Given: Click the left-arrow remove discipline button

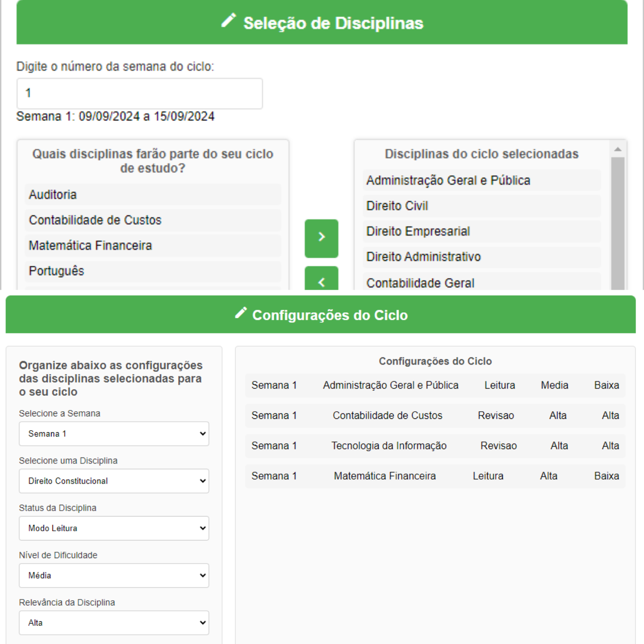Looking at the screenshot, I should [x=321, y=278].
